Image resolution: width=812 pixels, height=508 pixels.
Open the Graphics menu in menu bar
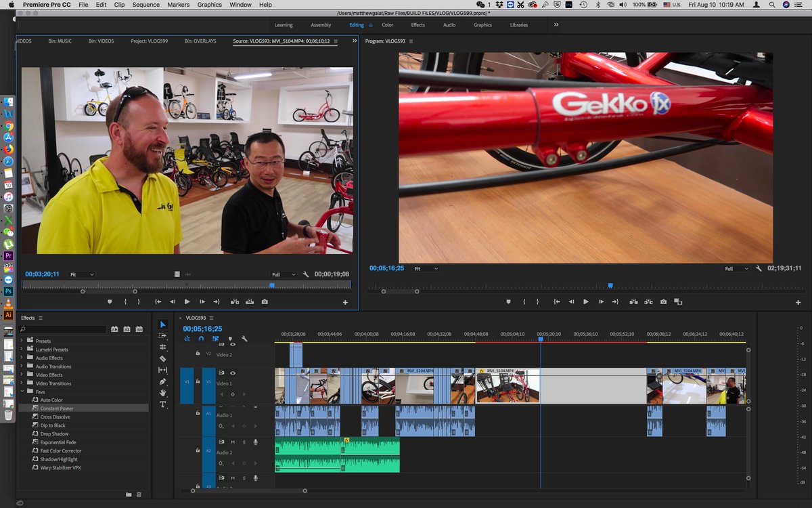coord(210,5)
